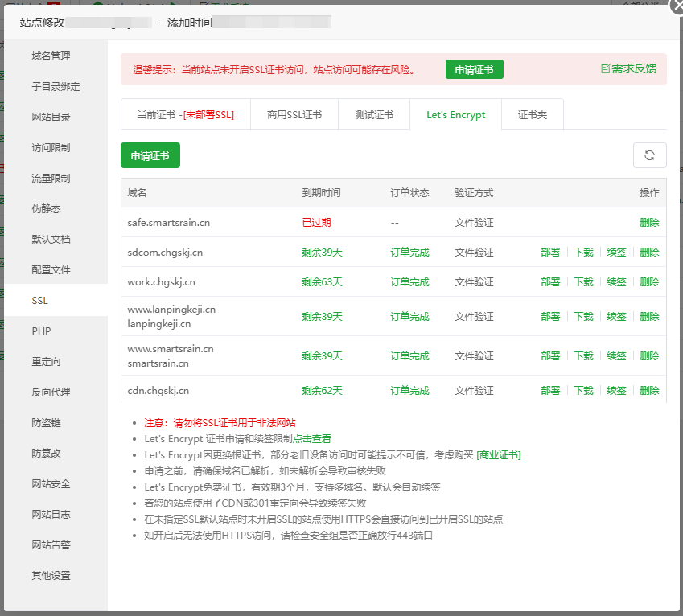Delete the www.lanpingkeji.cn certificate
The image size is (683, 616).
click(648, 317)
